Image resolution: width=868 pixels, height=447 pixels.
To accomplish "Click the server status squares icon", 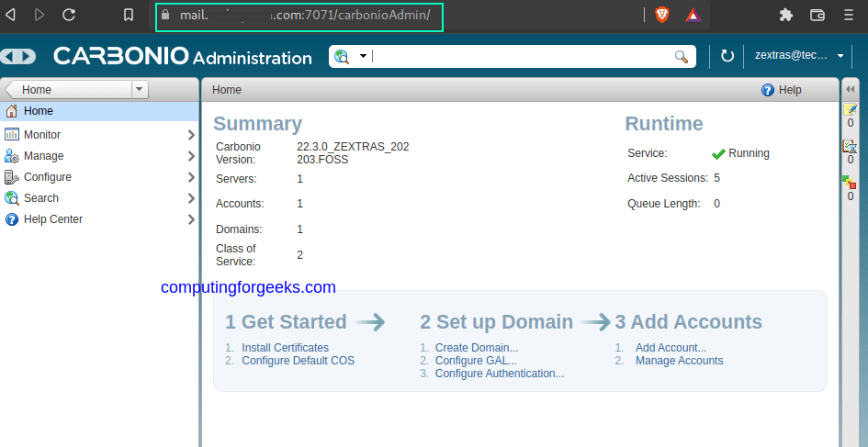I will pos(850,182).
